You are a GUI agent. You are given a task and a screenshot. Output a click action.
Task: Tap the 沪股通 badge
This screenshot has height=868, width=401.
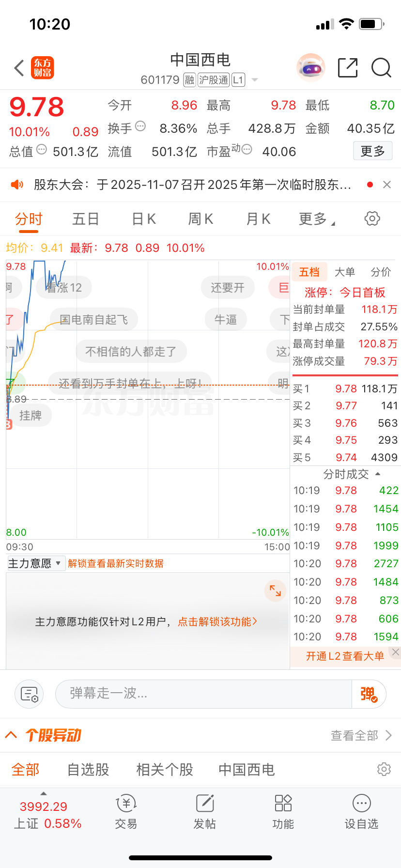tap(214, 80)
